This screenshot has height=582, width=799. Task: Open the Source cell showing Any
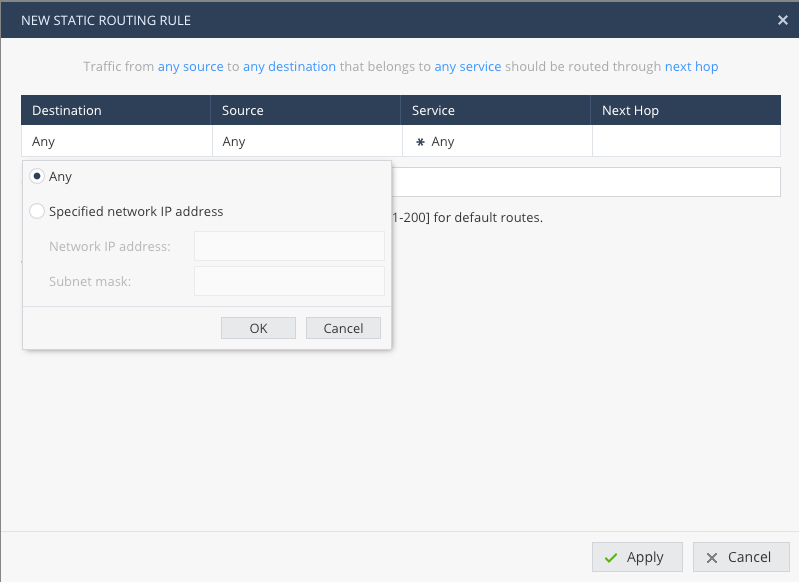tap(305, 142)
